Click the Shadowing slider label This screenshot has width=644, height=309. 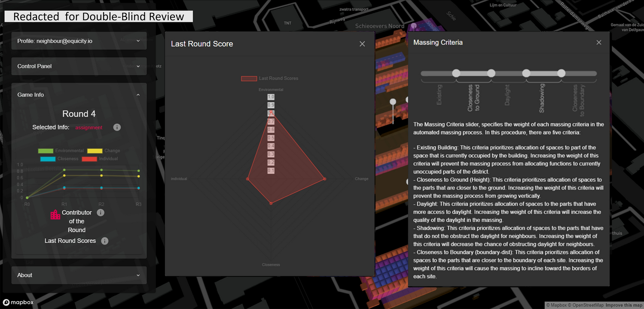tap(542, 98)
